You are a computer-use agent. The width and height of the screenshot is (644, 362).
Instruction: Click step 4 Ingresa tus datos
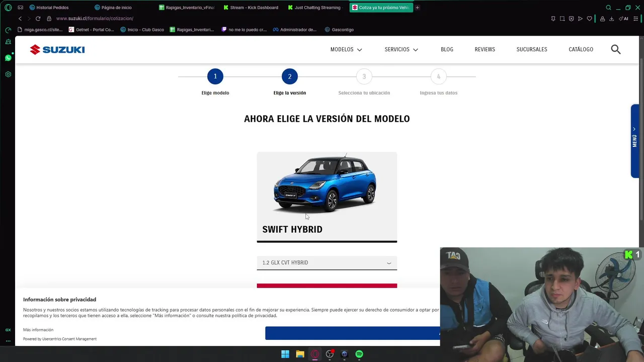click(439, 76)
